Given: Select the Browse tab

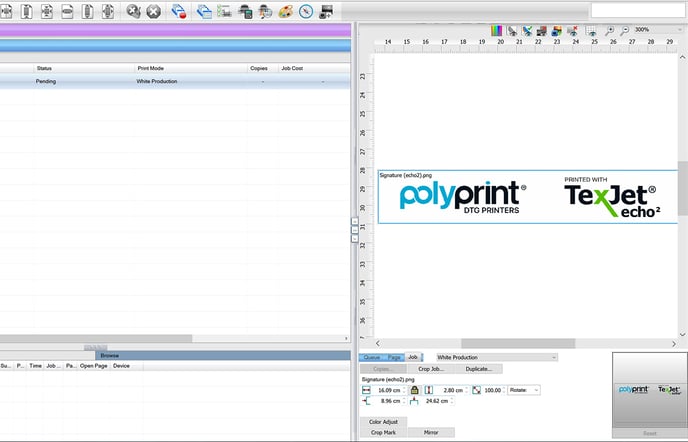Looking at the screenshot, I should pos(223,356).
